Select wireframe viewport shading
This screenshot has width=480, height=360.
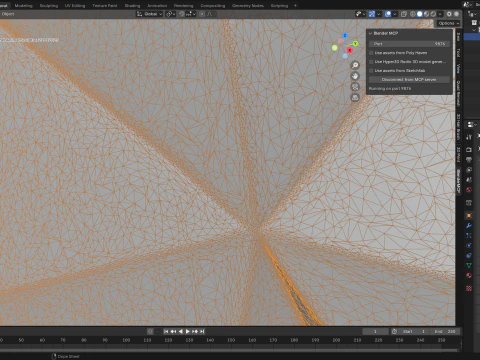413,14
